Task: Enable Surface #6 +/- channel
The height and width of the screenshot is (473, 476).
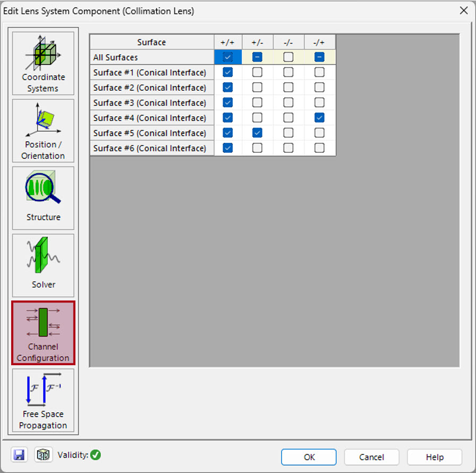Action: tap(257, 148)
